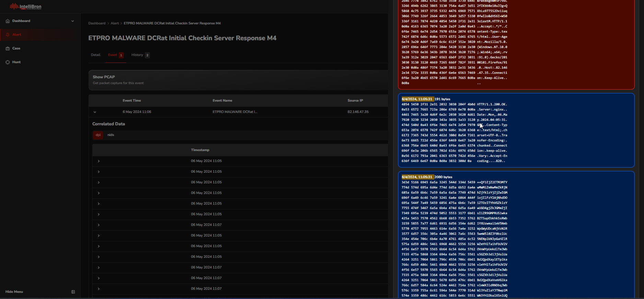This screenshot has height=299, width=644.
Task: Click the (Windows.NT.10.0 hex dump line
Action: pyautogui.click(x=454, y=47)
